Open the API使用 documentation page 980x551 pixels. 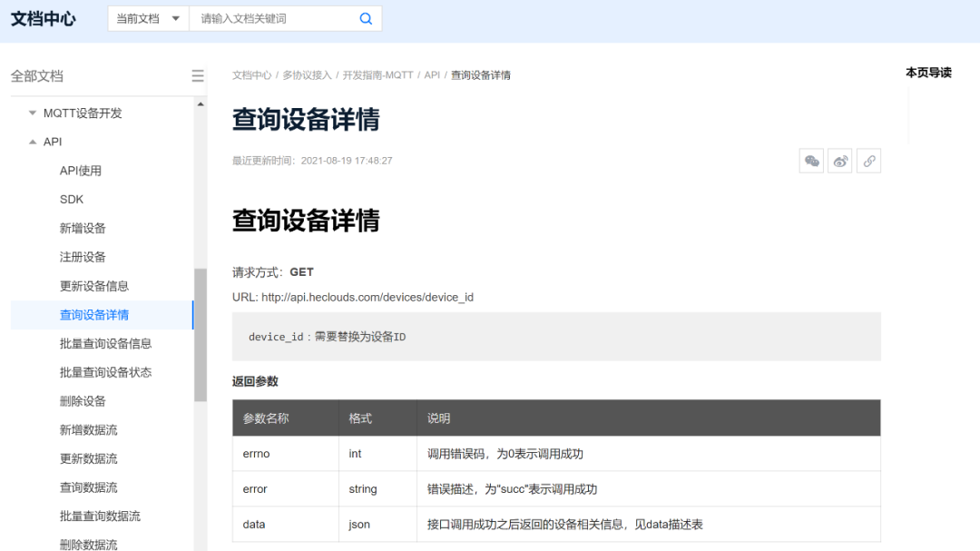tap(80, 170)
